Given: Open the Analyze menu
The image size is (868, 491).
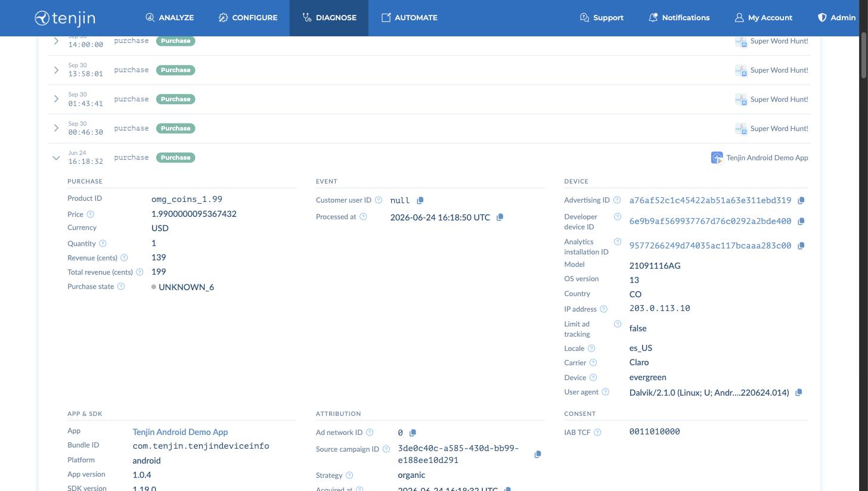Looking at the screenshot, I should pos(170,18).
